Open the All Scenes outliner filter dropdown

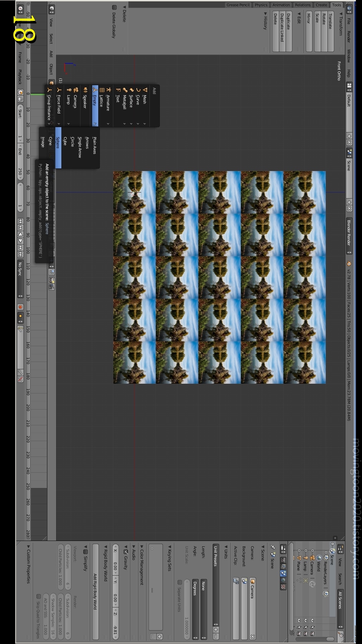pyautogui.click(x=341, y=609)
